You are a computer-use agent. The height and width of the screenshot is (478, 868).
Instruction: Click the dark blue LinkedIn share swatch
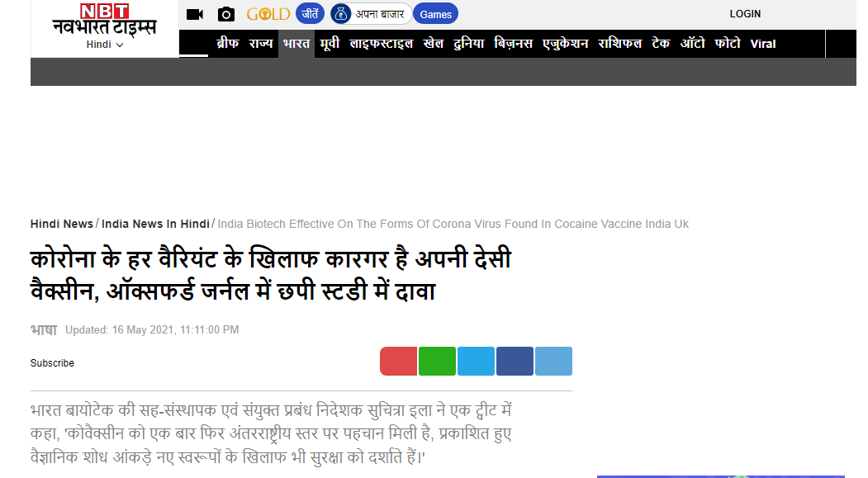point(515,361)
